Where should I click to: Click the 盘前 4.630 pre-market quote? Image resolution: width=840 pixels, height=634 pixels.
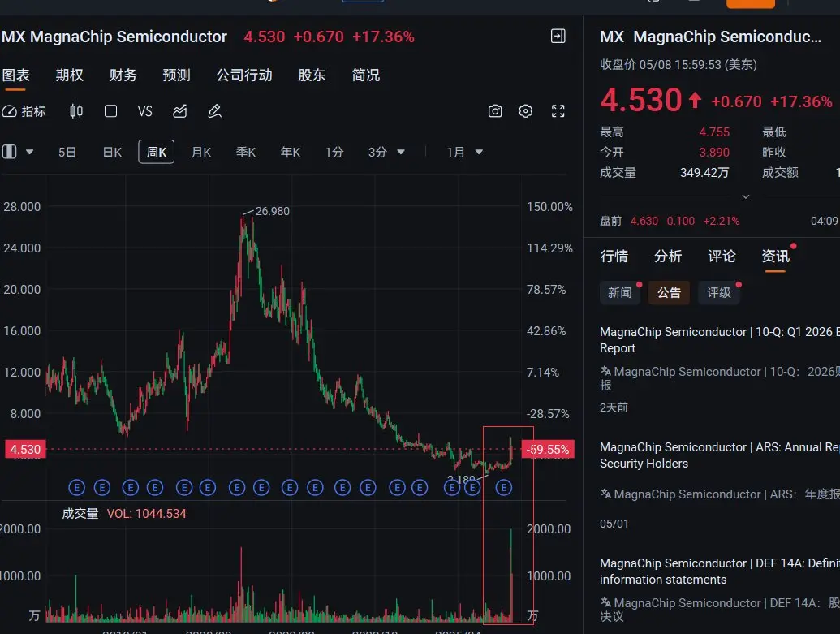pyautogui.click(x=670, y=221)
